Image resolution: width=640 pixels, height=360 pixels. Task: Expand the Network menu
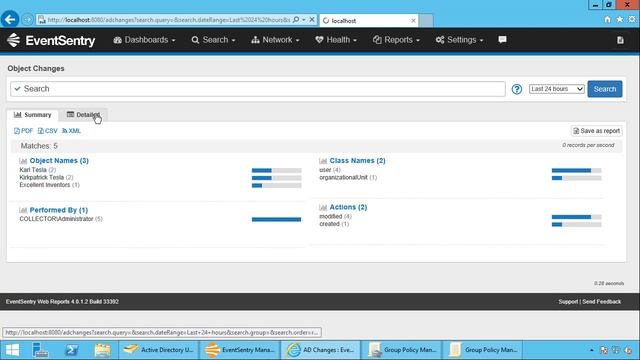pyautogui.click(x=276, y=40)
